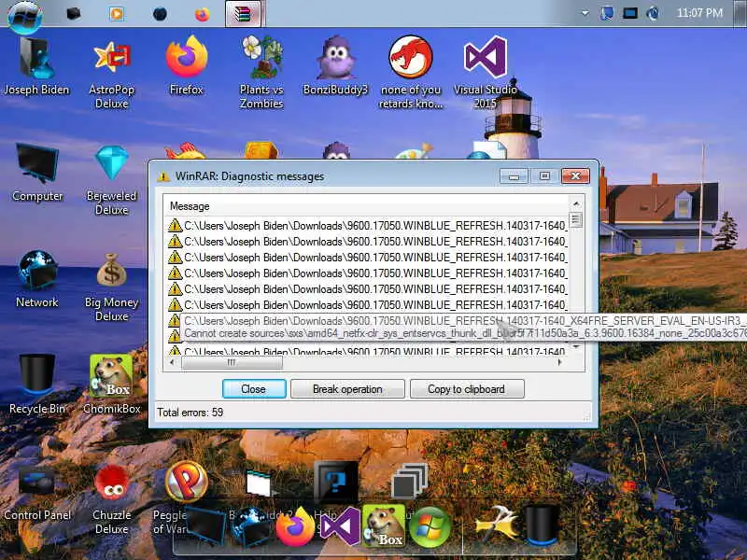This screenshot has width=747, height=560.
Task: Click Visual Studio icon in the bottom dock
Action: (340, 526)
